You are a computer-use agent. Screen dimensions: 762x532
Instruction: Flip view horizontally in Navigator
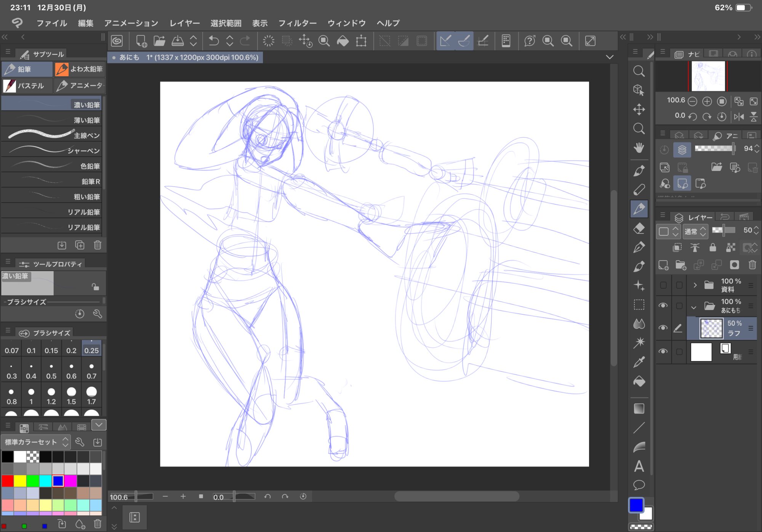[x=739, y=117]
